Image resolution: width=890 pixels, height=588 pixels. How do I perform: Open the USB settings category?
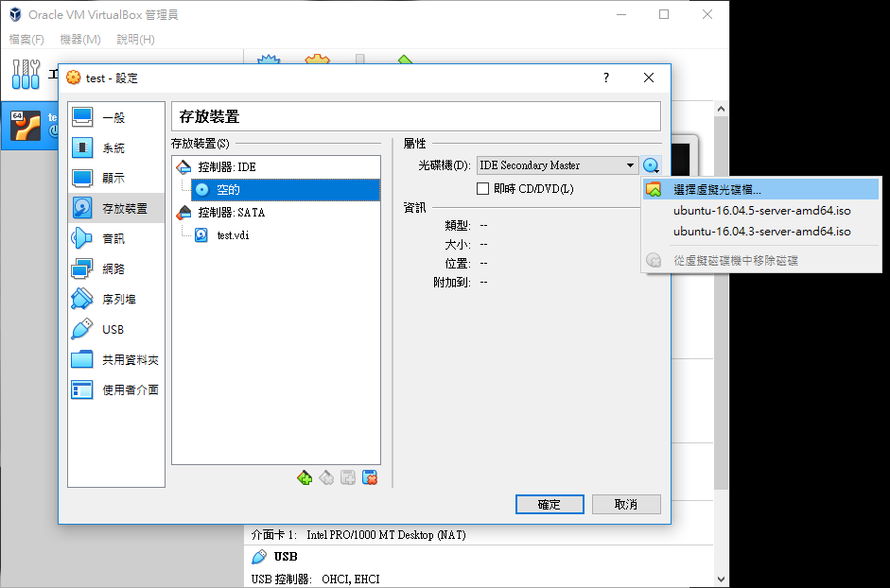(115, 329)
